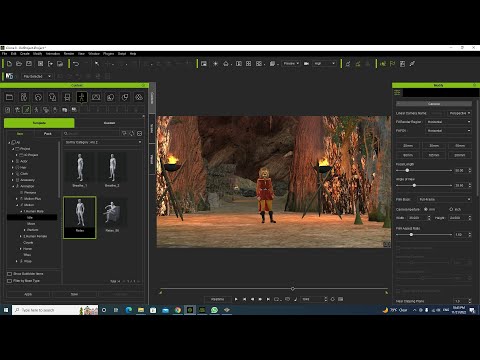Open the Animation category figure icon
The width and height of the screenshot is (480, 360).
tap(82, 97)
